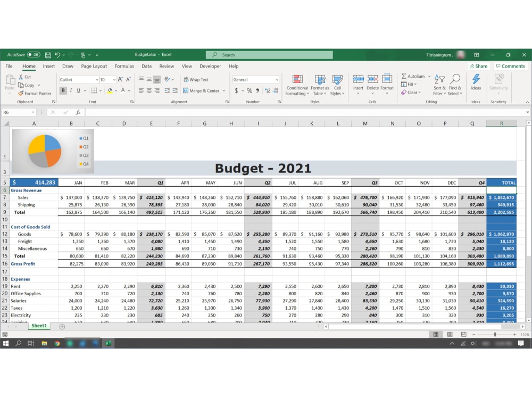The height and width of the screenshot is (399, 532).
Task: Click the Copy icon
Action: click(x=21, y=85)
